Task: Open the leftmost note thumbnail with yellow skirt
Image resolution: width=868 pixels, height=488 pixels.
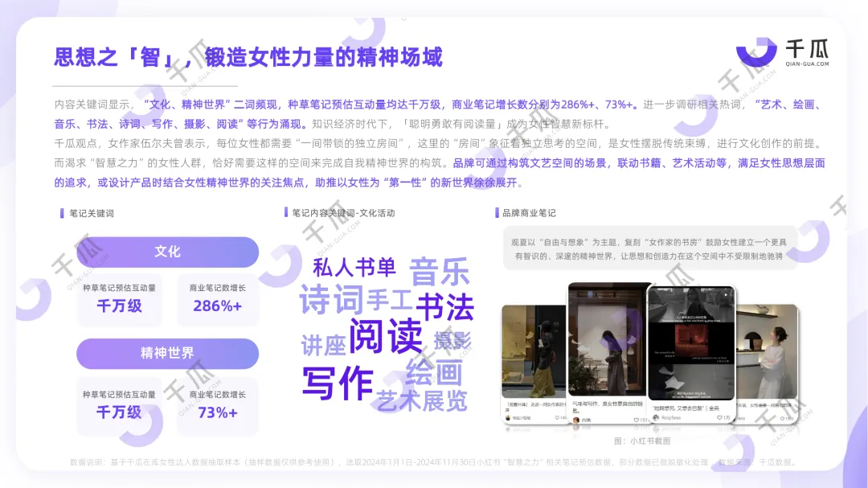Action: (534, 363)
